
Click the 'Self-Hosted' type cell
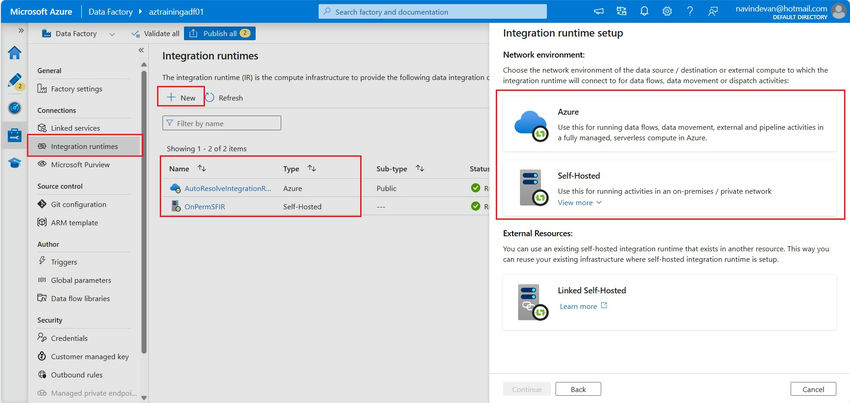pyautogui.click(x=302, y=207)
